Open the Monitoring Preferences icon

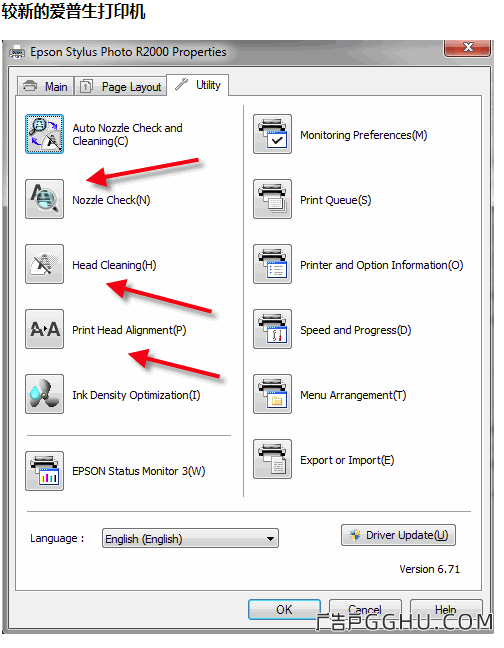pos(272,134)
